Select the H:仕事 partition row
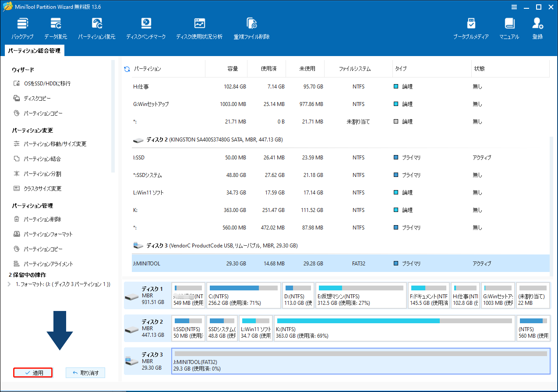The width and height of the screenshot is (558, 392). click(341, 87)
